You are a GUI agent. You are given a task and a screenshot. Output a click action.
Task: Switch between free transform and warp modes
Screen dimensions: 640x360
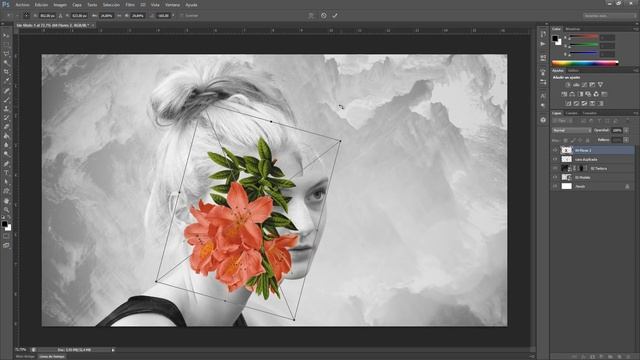(311, 16)
